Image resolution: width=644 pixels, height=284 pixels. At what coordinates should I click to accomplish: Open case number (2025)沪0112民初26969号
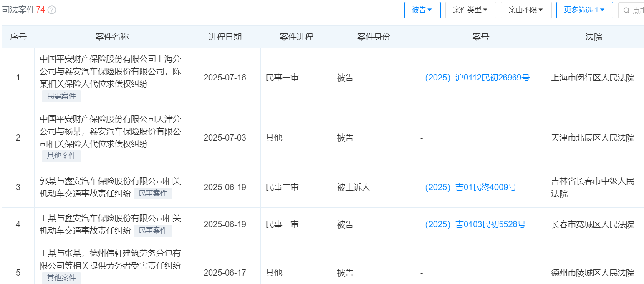(477, 78)
